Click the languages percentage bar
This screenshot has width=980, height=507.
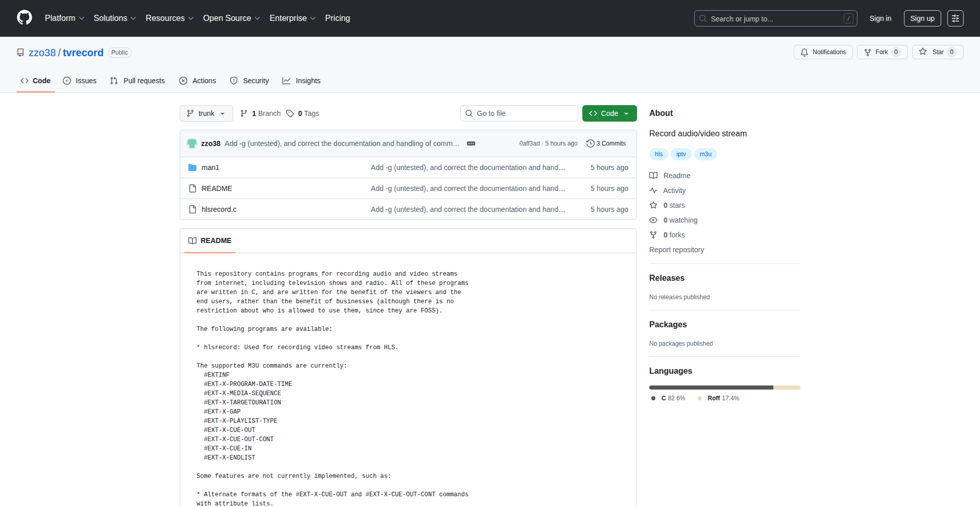coord(724,388)
